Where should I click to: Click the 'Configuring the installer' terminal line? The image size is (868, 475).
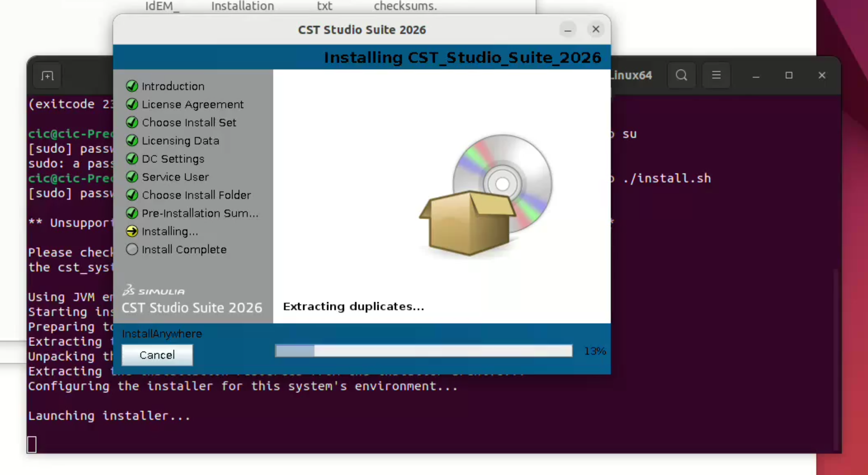pyautogui.click(x=243, y=386)
